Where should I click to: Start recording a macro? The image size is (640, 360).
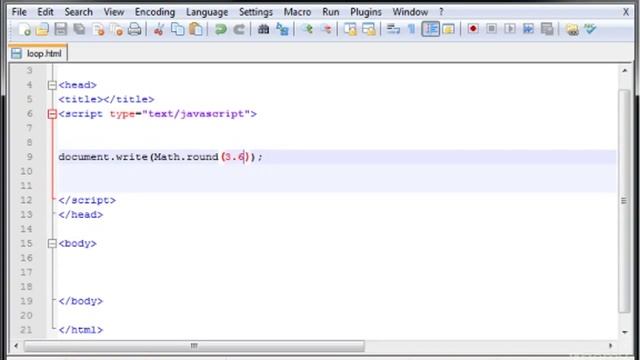tap(473, 29)
